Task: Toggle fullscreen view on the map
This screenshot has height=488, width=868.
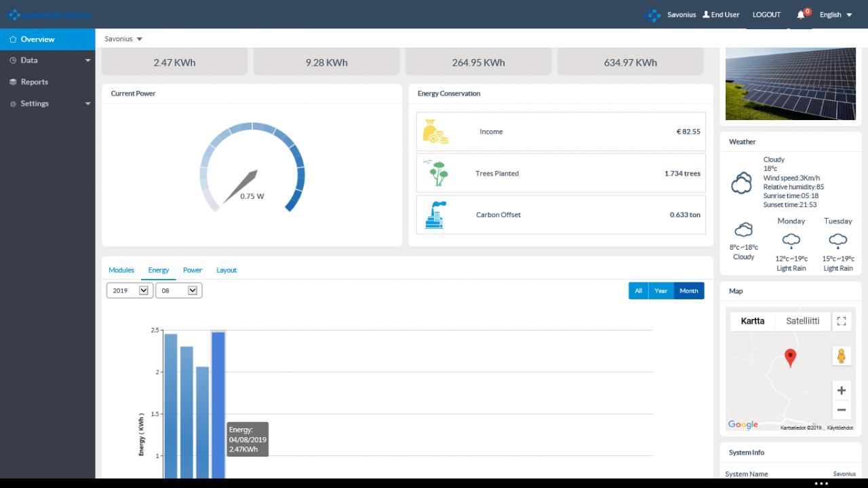Action: tap(842, 321)
